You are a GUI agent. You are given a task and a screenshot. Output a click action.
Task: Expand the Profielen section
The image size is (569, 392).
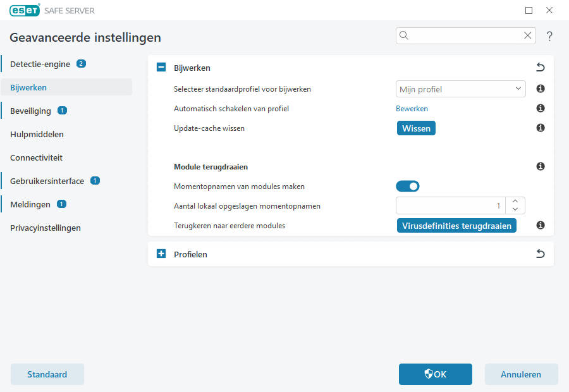click(x=161, y=254)
